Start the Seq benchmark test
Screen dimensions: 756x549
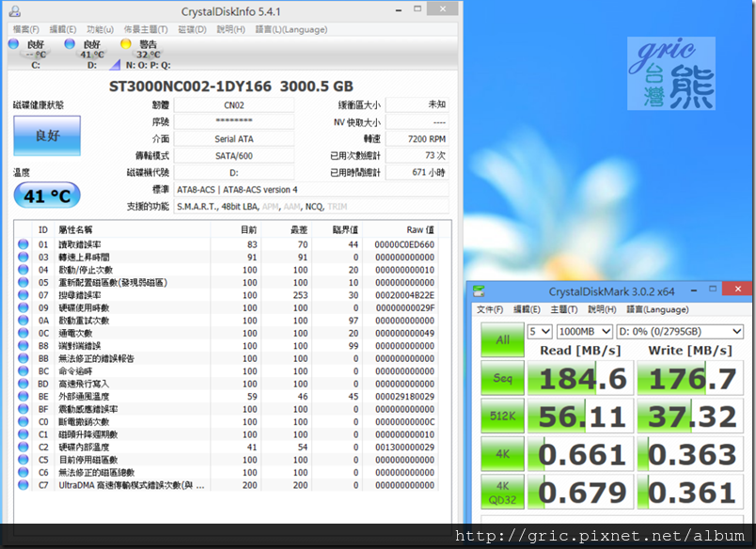point(502,378)
